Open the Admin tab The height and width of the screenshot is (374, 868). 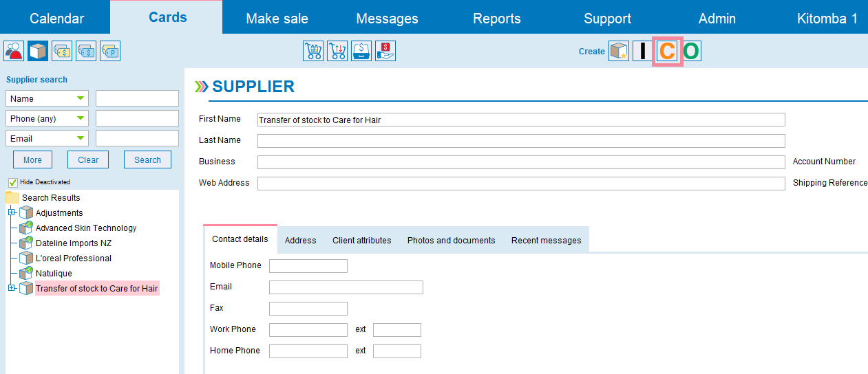tap(717, 19)
